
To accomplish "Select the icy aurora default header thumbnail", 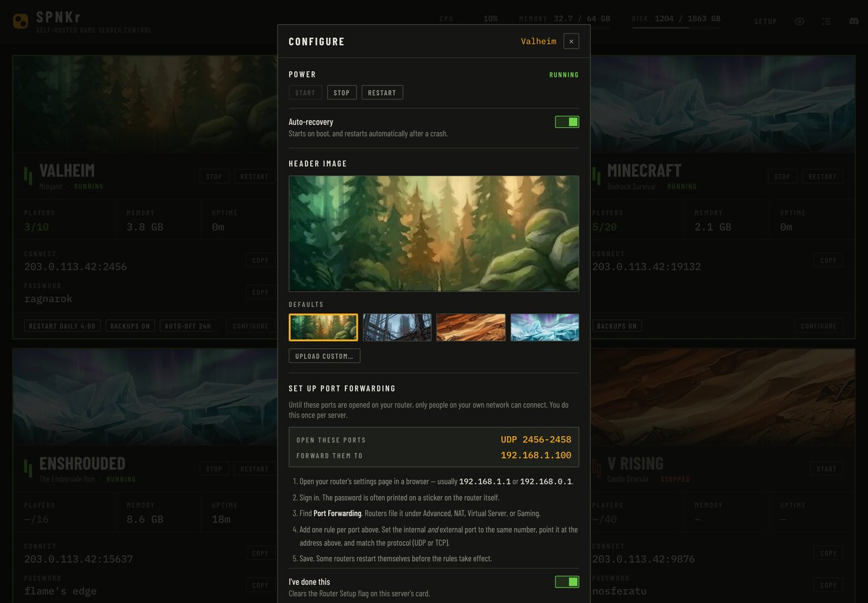I will pyautogui.click(x=544, y=328).
